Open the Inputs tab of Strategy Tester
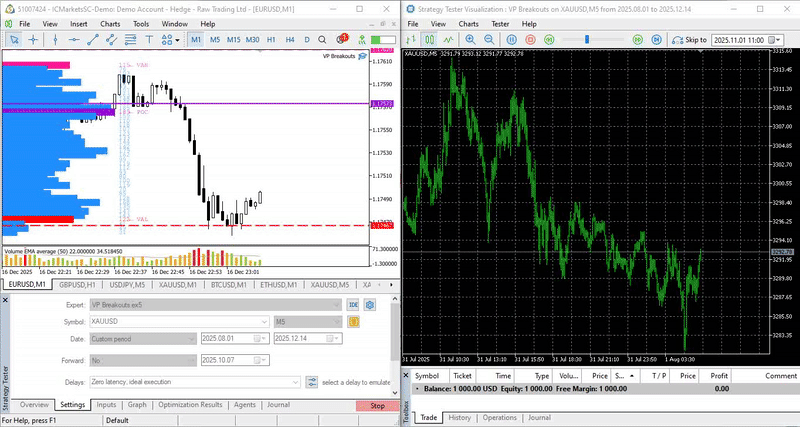Screen dimensions: 800x427 (106, 405)
